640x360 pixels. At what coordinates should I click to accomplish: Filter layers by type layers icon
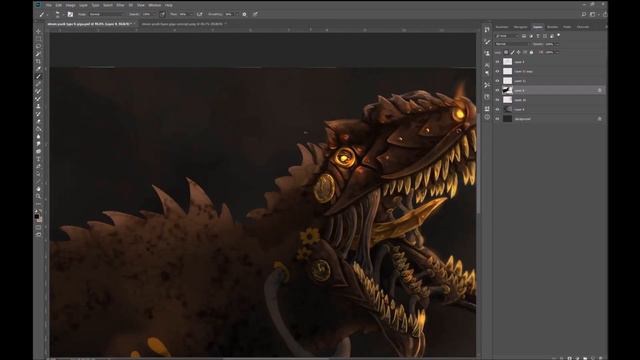coord(538,36)
